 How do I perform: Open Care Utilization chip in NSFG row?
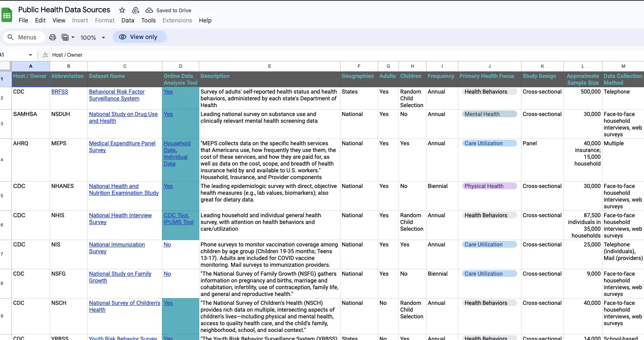point(489,274)
